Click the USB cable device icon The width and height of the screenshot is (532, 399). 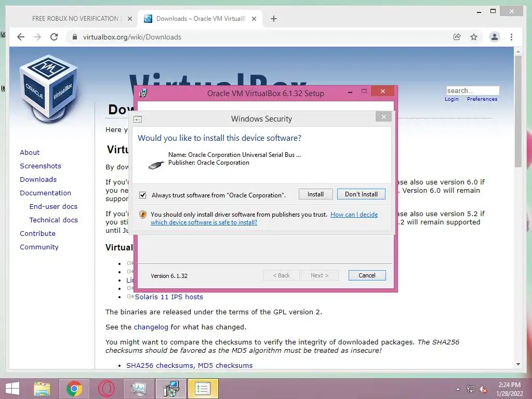pos(156,165)
